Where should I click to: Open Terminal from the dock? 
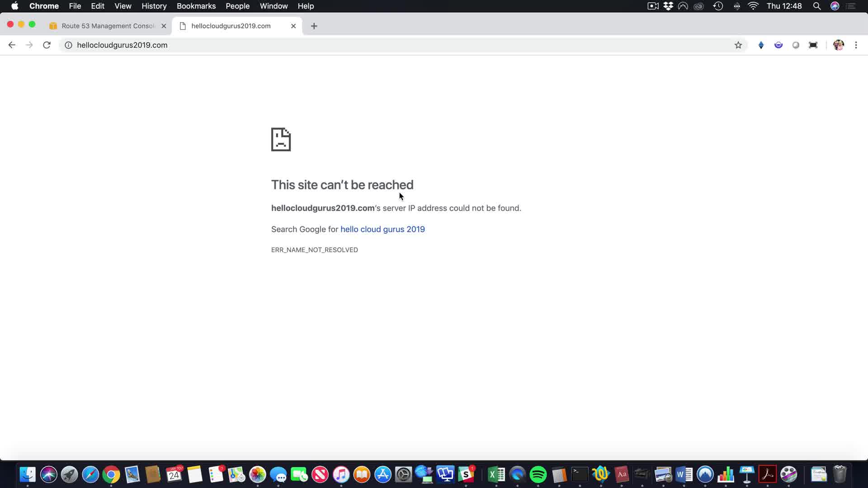tap(580, 474)
